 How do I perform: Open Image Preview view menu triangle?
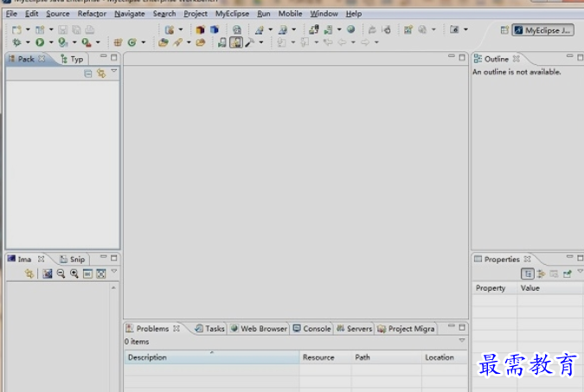(114, 271)
